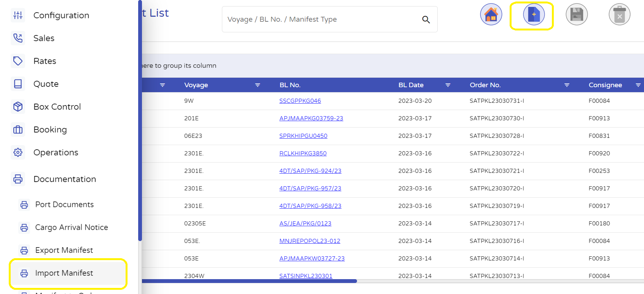
Task: Open BL link MNJREPOPOL23-012
Action: pyautogui.click(x=309, y=241)
